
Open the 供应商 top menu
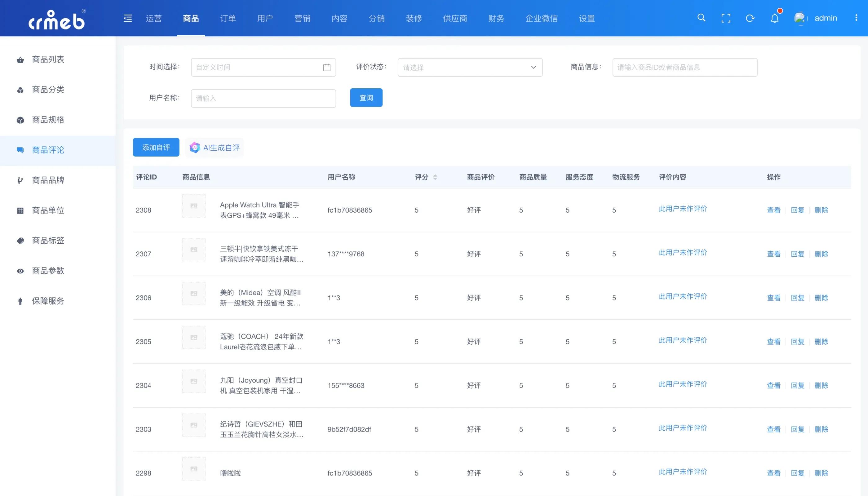click(455, 18)
